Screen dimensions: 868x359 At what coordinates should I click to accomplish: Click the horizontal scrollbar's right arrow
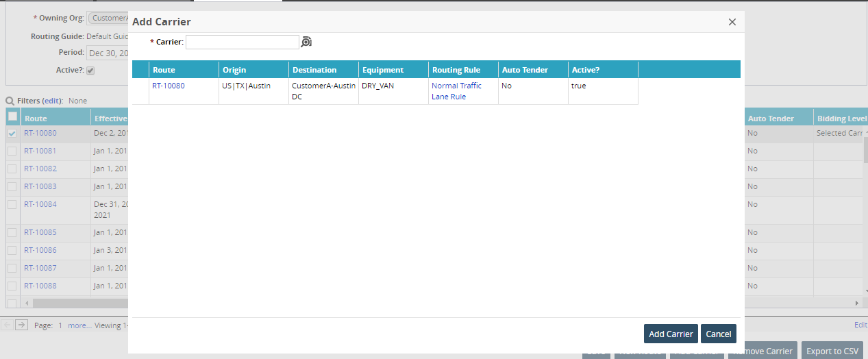tap(856, 303)
